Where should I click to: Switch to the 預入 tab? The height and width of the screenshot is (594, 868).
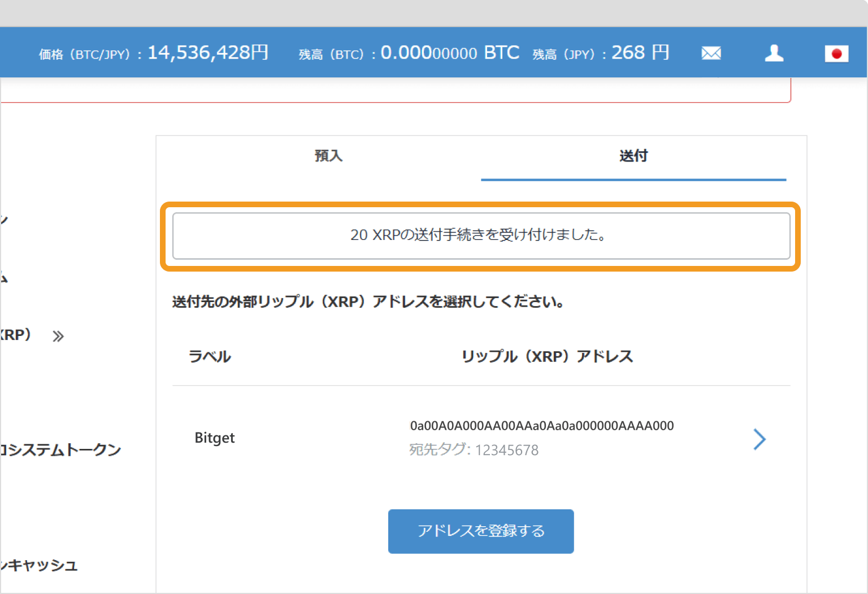[329, 156]
